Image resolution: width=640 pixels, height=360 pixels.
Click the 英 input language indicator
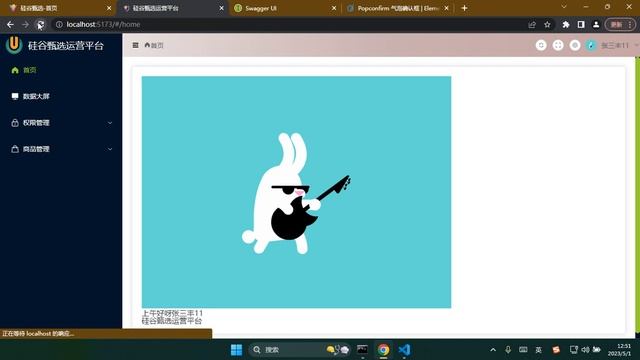pos(539,350)
